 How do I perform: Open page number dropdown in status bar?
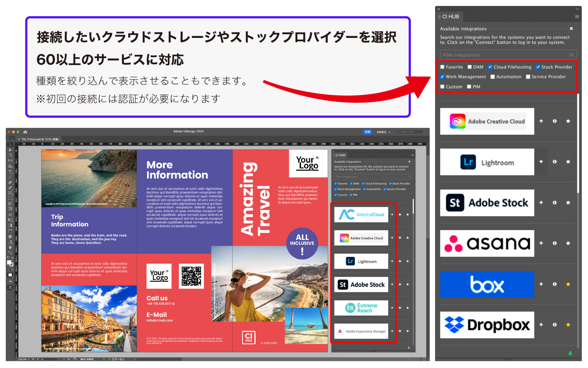coord(59,359)
